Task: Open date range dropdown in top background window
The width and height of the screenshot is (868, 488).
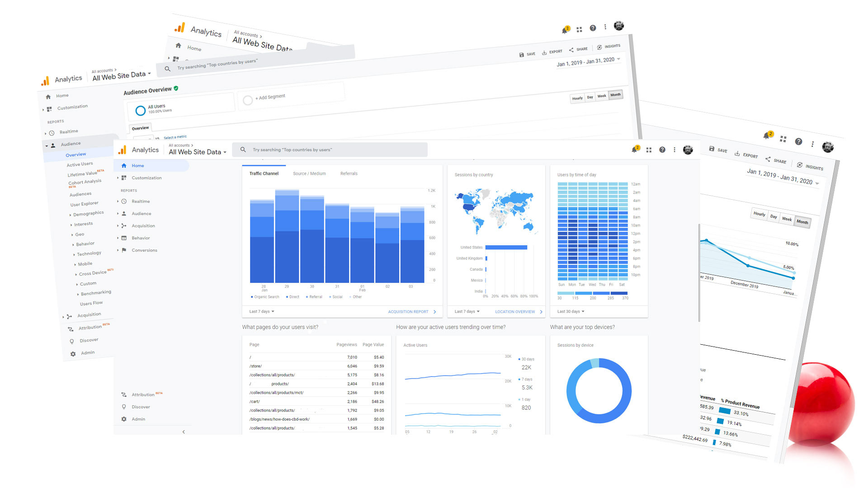Action: (x=589, y=61)
